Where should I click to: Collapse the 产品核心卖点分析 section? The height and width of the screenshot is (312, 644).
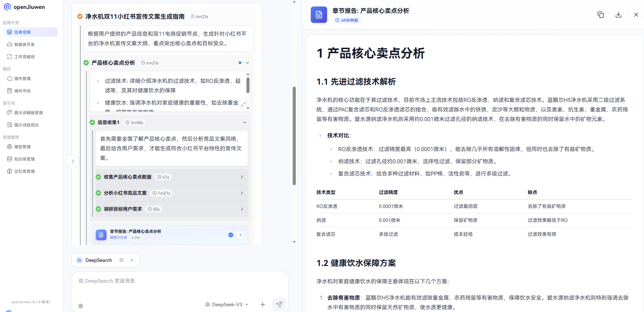[247, 63]
